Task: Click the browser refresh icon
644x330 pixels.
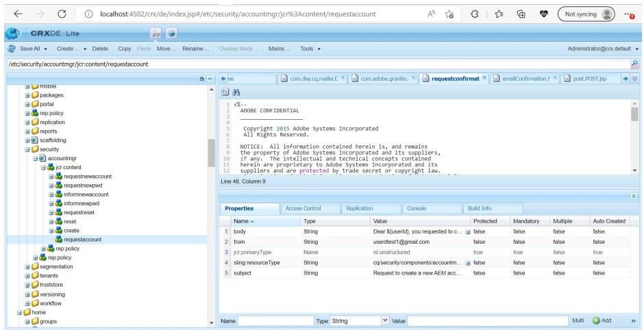Action: 62,14
